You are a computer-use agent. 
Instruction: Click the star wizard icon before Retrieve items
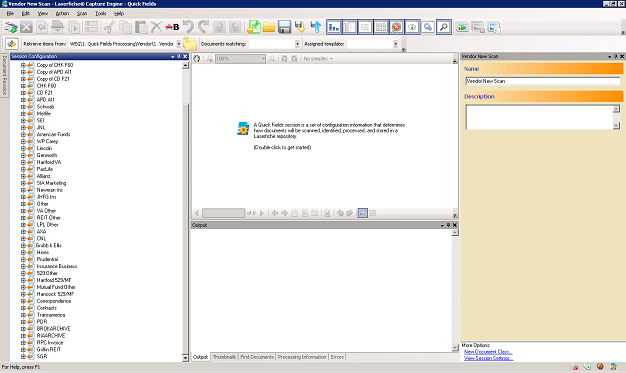coord(12,44)
